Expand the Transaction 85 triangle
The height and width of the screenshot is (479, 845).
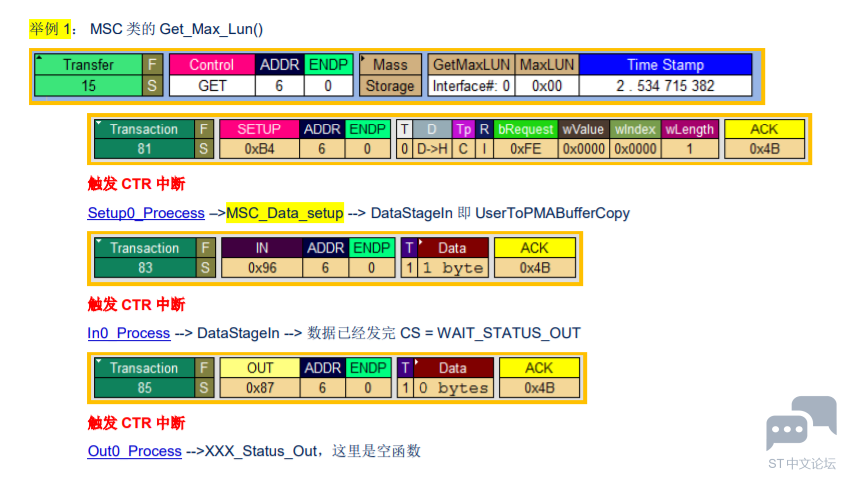[99, 361]
